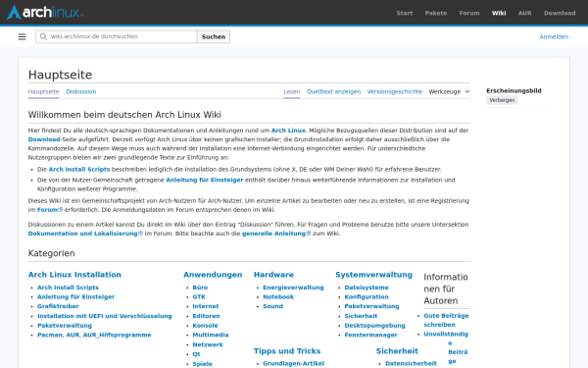The width and height of the screenshot is (588, 368).
Task: Open Arch Install Scripts list item
Action: [68, 288]
